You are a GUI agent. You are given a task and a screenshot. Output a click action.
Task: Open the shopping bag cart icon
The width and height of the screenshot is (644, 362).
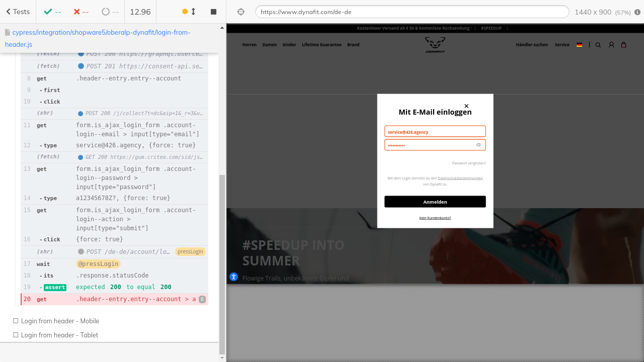[x=624, y=45]
